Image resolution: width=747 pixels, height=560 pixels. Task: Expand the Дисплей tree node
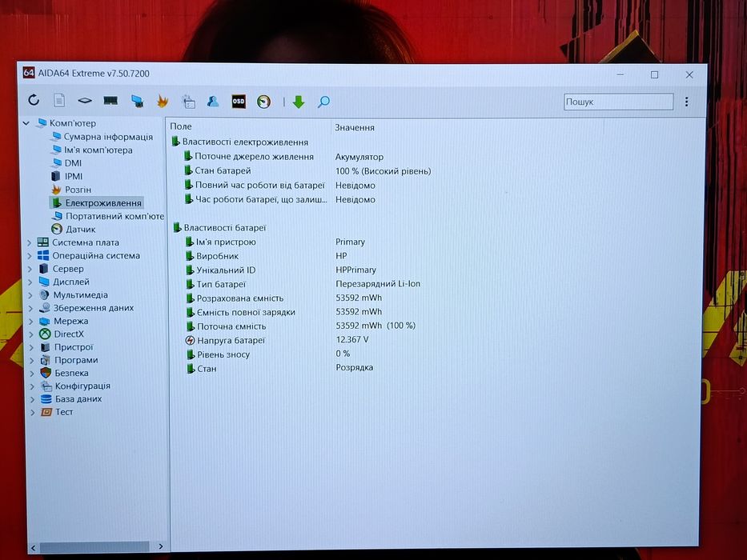click(x=30, y=282)
